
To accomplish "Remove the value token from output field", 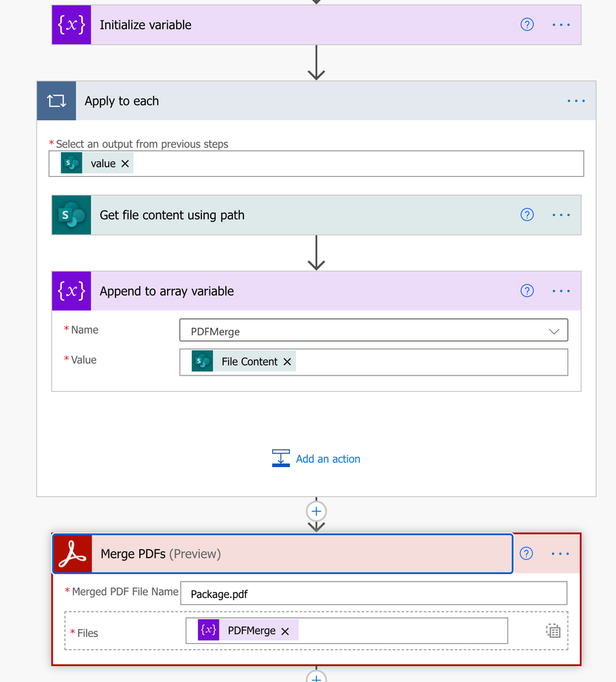I will (x=126, y=164).
